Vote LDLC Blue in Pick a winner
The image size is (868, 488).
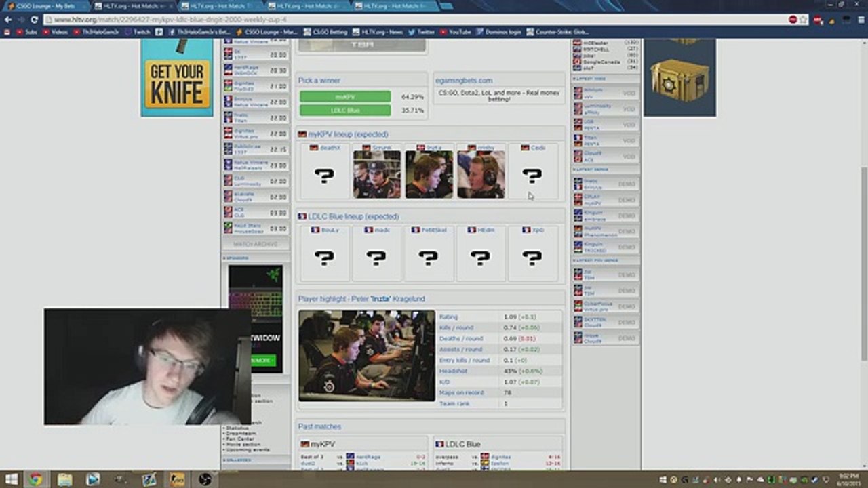pyautogui.click(x=345, y=110)
